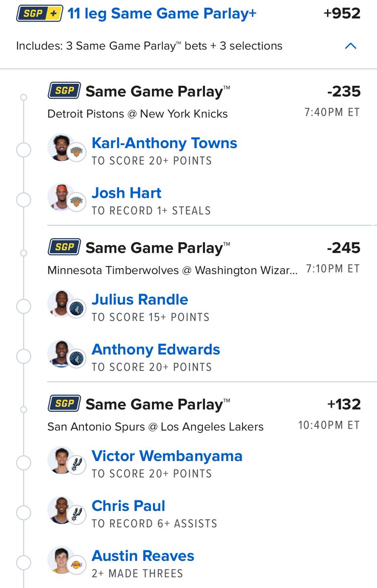The image size is (377, 588).
Task: Tap Josh Hart player avatar
Action: [61, 197]
